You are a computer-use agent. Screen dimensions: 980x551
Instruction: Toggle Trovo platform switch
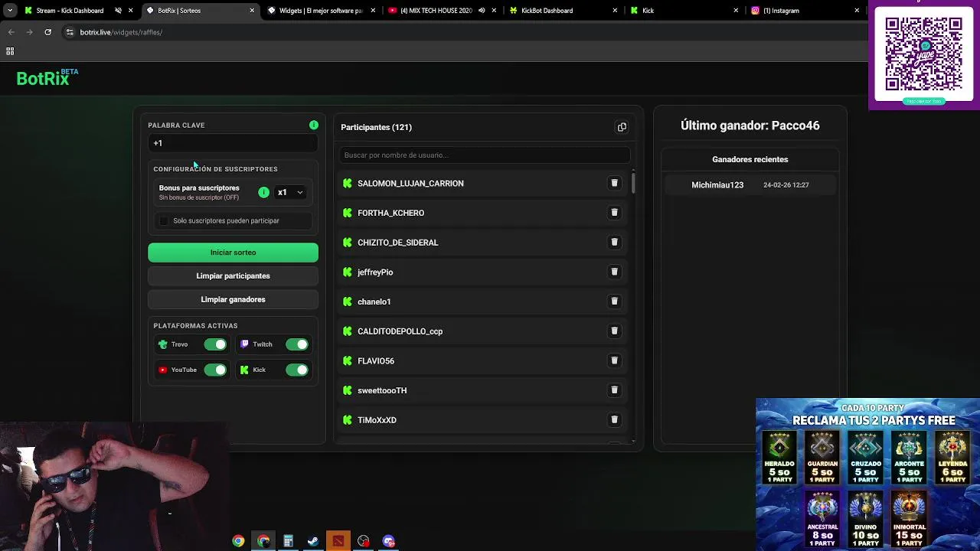[215, 344]
